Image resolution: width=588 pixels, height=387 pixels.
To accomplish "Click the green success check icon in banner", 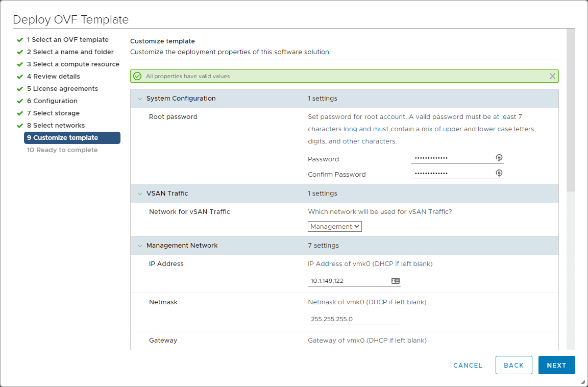I will click(137, 76).
